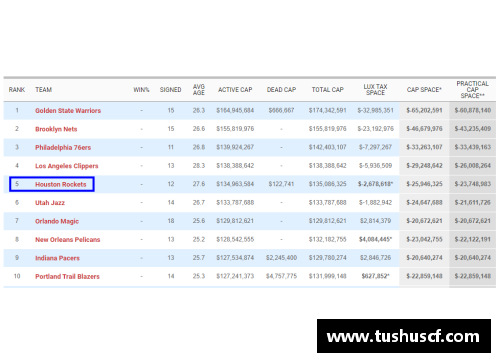
Task: Sort table by LUX TAX SPACE header
Action: click(x=375, y=90)
